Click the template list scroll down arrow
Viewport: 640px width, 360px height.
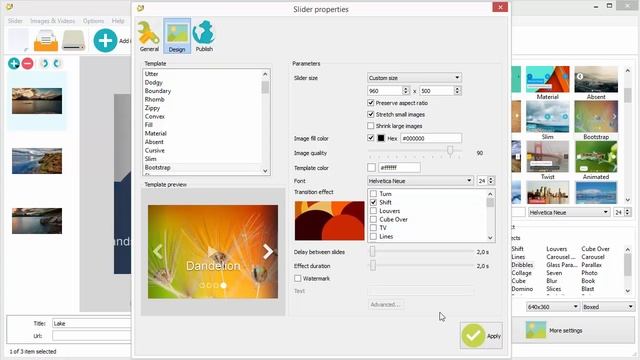point(265,171)
